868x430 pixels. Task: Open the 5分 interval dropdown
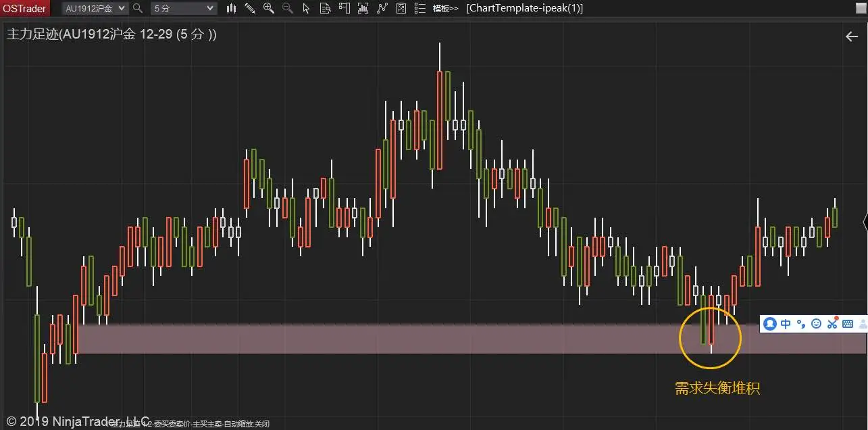click(x=183, y=8)
